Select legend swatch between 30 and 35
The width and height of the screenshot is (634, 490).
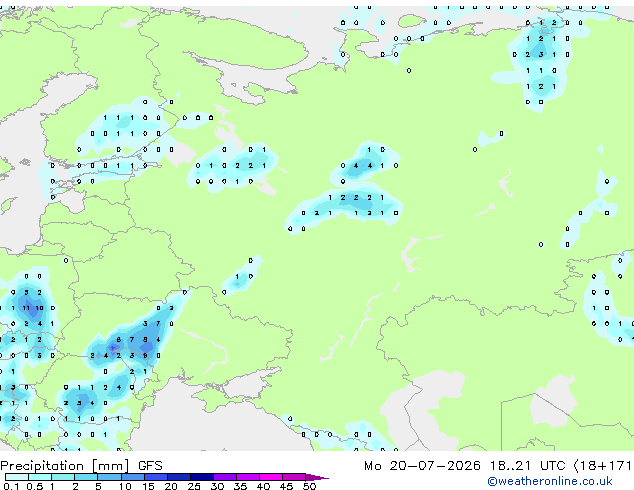click(225, 477)
